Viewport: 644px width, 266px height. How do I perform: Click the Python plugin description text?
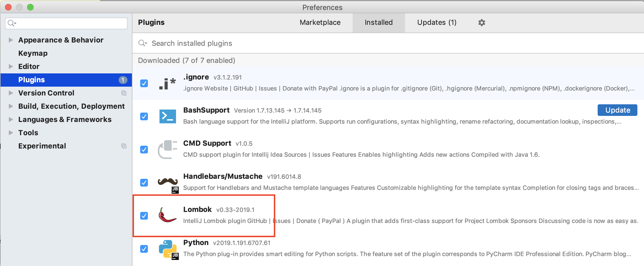pos(407,254)
